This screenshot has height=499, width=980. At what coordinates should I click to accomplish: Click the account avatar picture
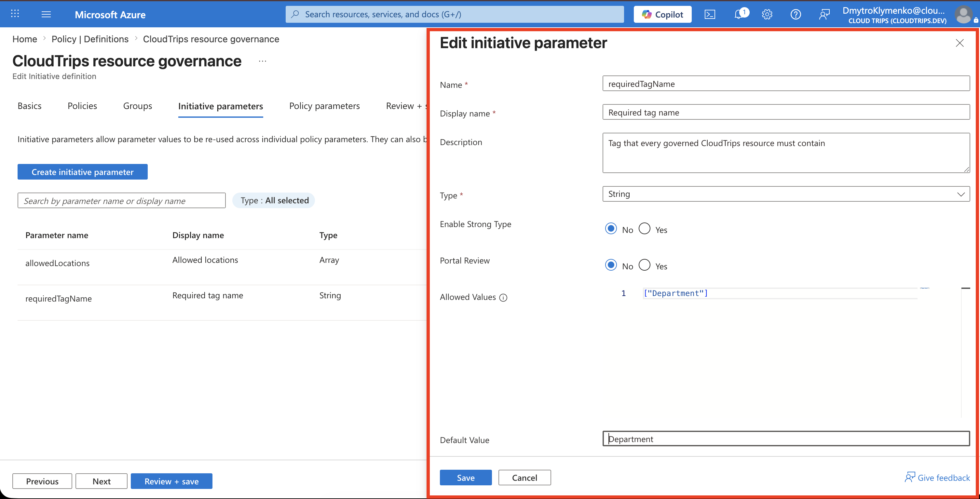[x=964, y=14]
